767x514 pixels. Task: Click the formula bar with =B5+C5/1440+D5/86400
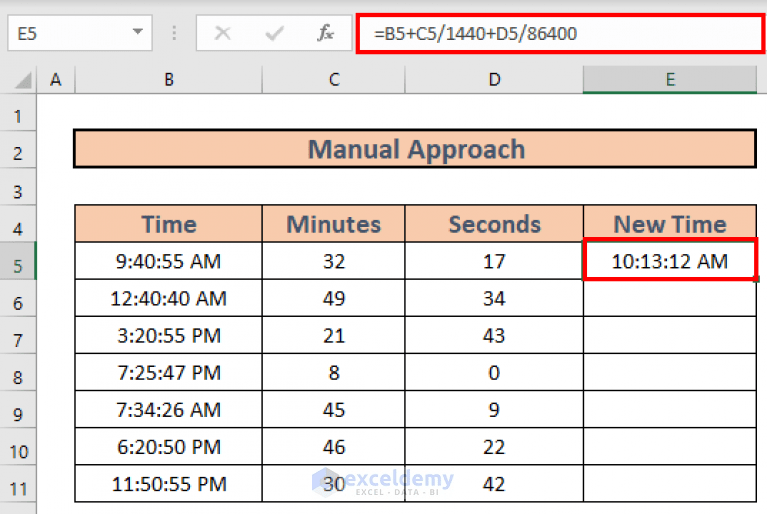click(x=560, y=34)
